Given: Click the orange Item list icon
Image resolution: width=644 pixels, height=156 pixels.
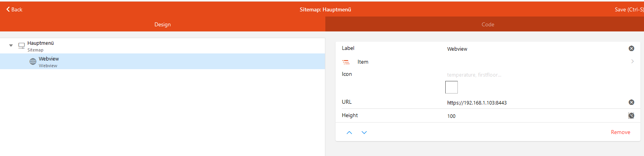Looking at the screenshot, I should pos(346,62).
